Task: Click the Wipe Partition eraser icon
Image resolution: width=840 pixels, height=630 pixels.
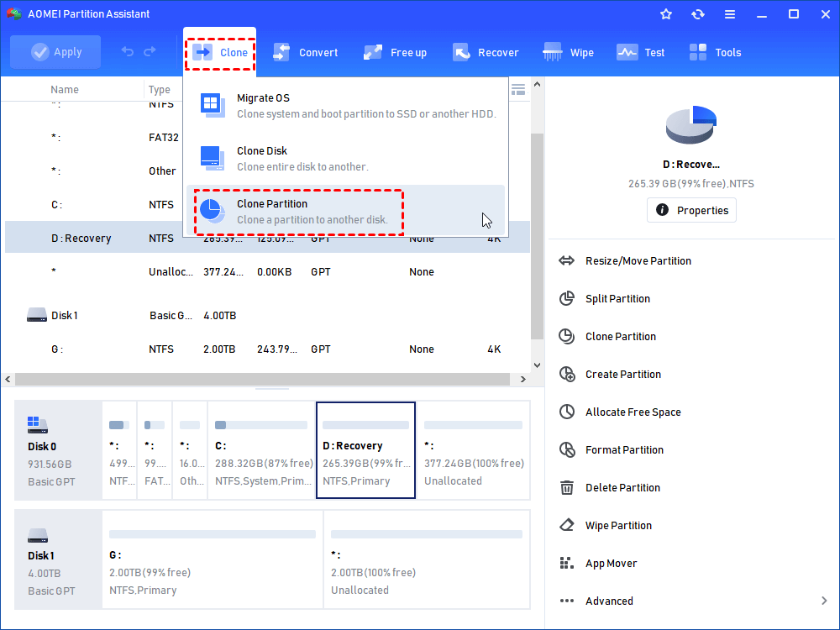Action: tap(567, 526)
